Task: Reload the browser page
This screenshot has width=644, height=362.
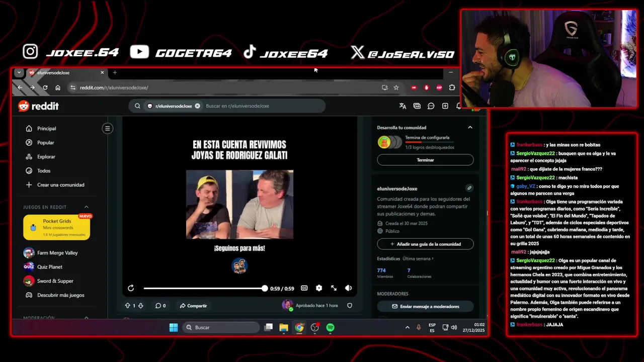Action: (x=45, y=87)
